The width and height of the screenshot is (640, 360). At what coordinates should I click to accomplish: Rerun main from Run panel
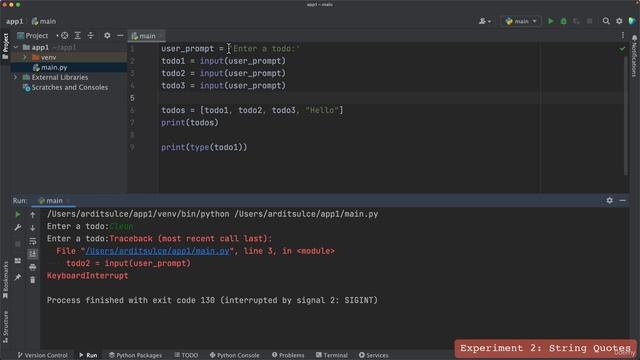[x=18, y=215]
